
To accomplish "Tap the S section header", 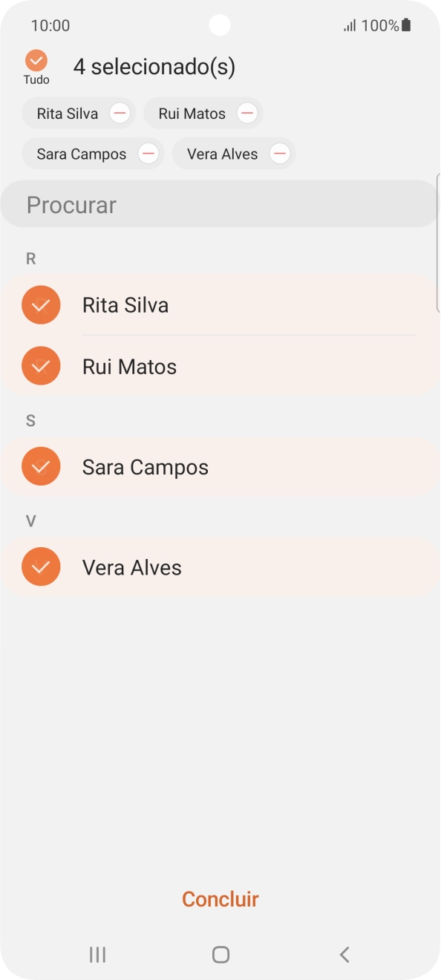I will (x=30, y=420).
